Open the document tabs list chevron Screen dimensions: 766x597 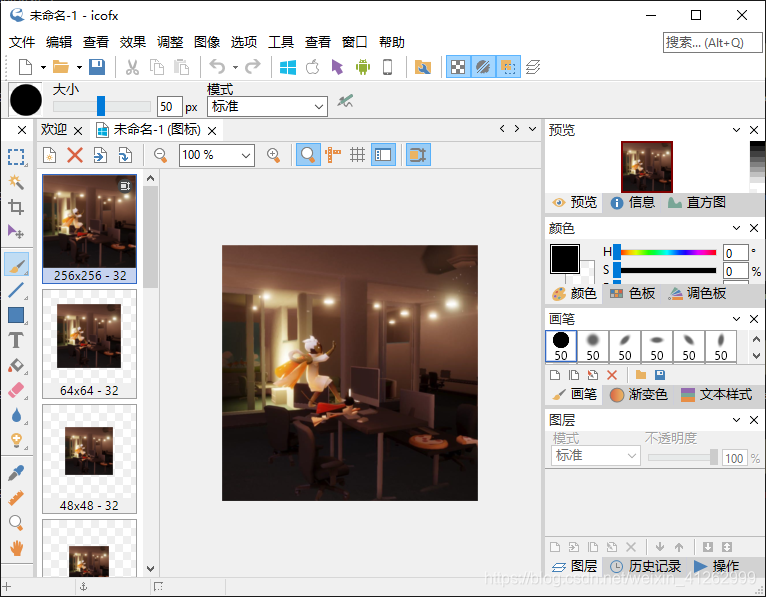532,129
